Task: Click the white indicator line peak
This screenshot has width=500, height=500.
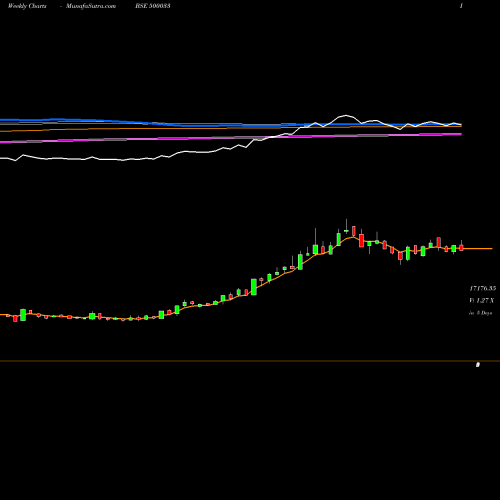Action: (346, 115)
